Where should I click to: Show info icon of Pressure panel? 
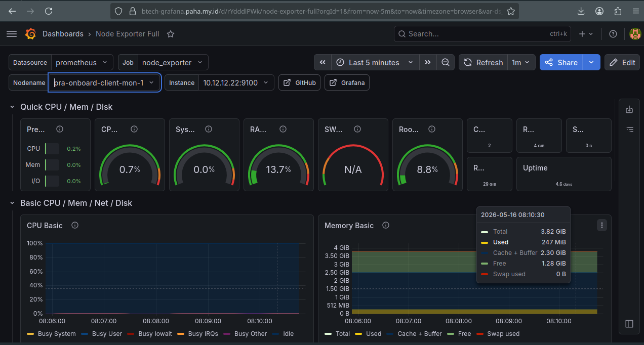[x=60, y=130]
